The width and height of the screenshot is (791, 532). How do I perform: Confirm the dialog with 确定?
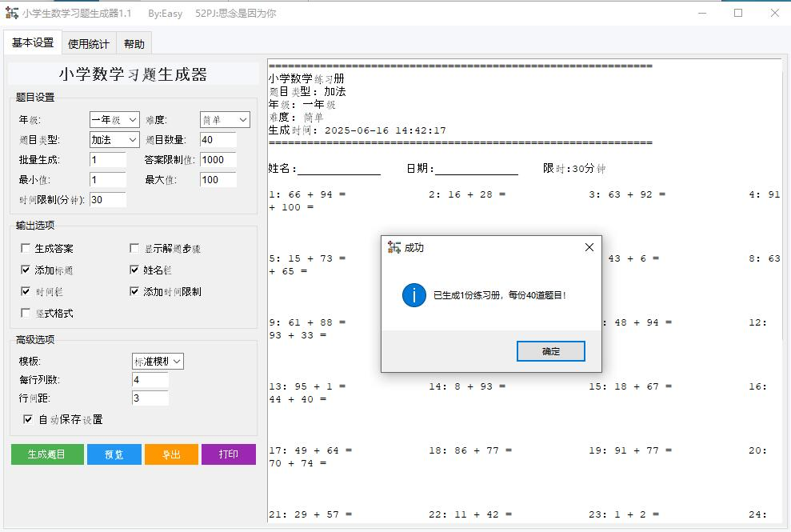(551, 350)
